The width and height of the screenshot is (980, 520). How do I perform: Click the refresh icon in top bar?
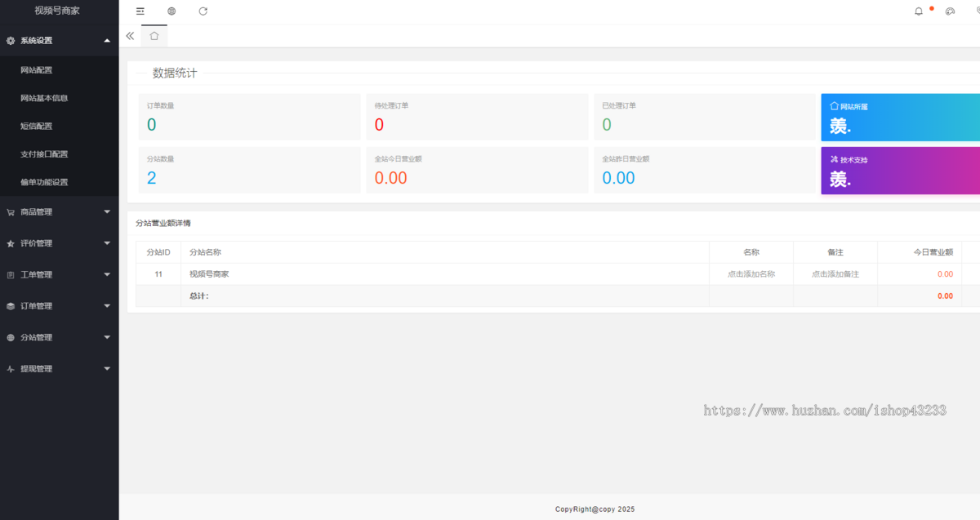203,11
